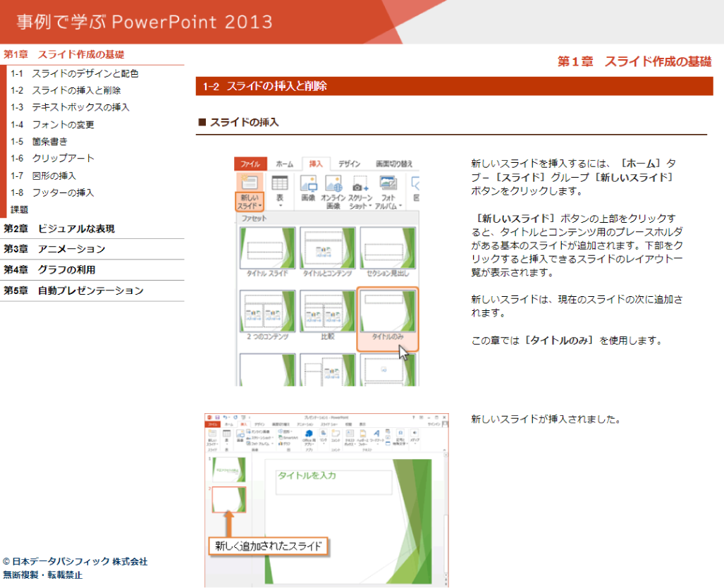Click the page title 事例で学ぶ PowerPoint 2013
The width and height of the screenshot is (724, 588).
(x=145, y=22)
